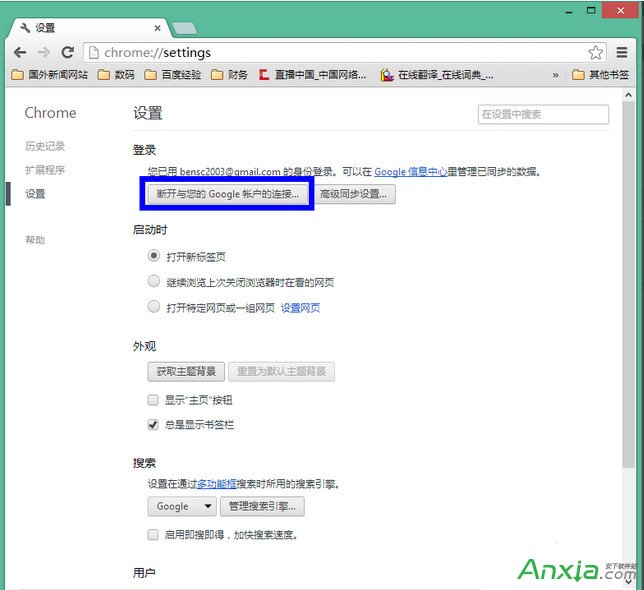
Task: Open 帮助 in the sidebar
Action: (35, 240)
